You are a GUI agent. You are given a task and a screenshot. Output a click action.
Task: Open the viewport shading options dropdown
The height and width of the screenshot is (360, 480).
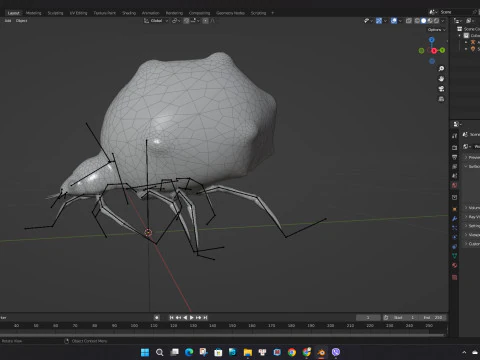pos(443,21)
